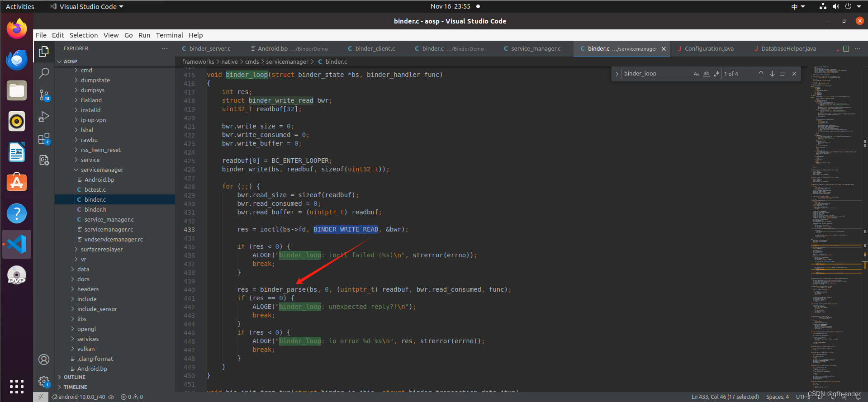This screenshot has width=868, height=402.
Task: Open the Run and Debug view
Action: [x=44, y=117]
